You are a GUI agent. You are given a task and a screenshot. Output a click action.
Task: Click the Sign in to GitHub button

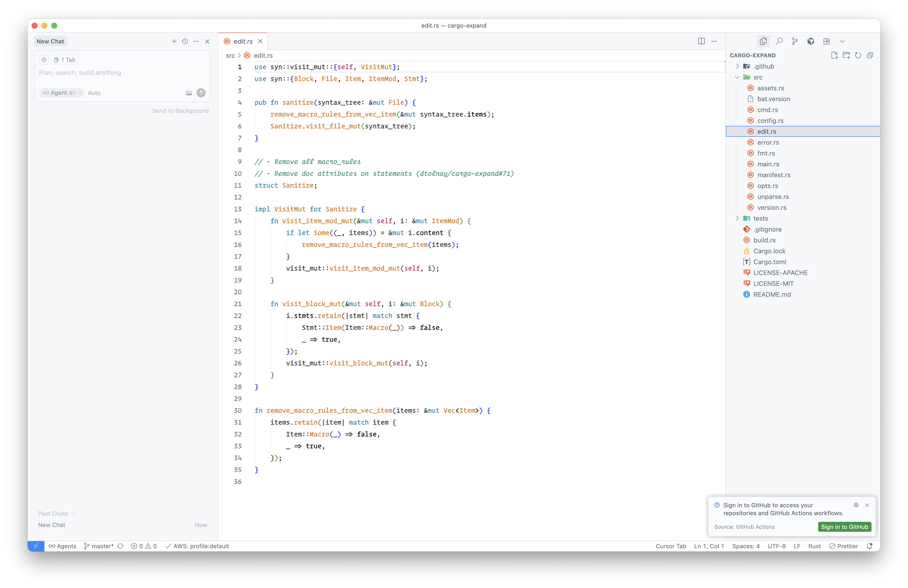click(x=844, y=527)
